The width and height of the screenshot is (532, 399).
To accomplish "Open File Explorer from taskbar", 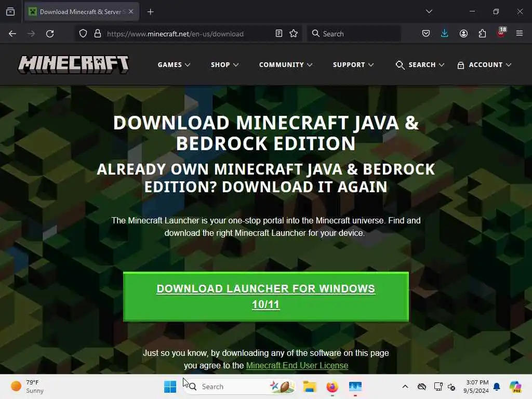I will coord(310,387).
